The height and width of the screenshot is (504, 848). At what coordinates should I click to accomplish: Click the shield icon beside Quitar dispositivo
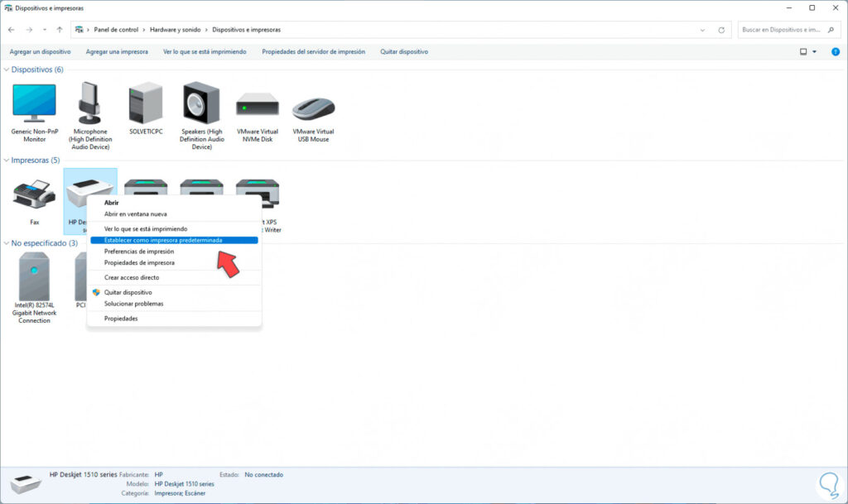[x=96, y=292]
